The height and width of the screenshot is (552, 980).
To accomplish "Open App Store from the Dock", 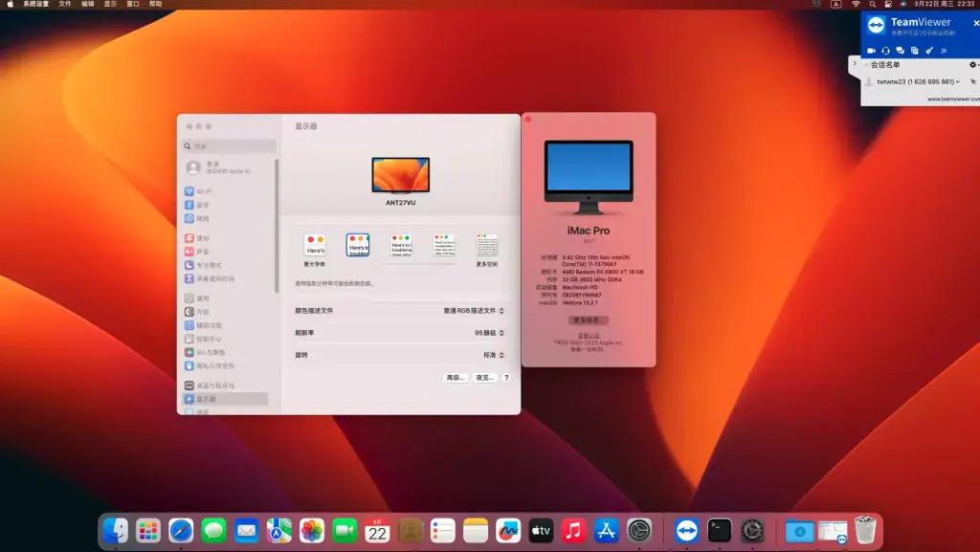I will tap(606, 531).
